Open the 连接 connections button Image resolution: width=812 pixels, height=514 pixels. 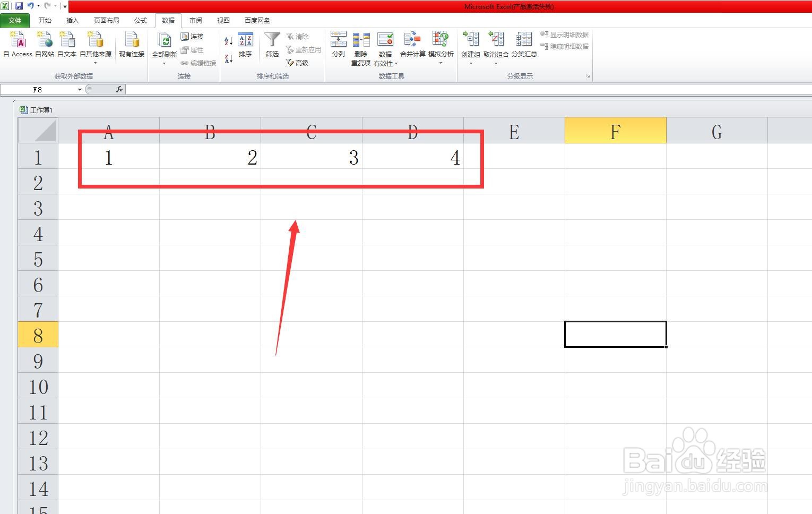coord(192,37)
